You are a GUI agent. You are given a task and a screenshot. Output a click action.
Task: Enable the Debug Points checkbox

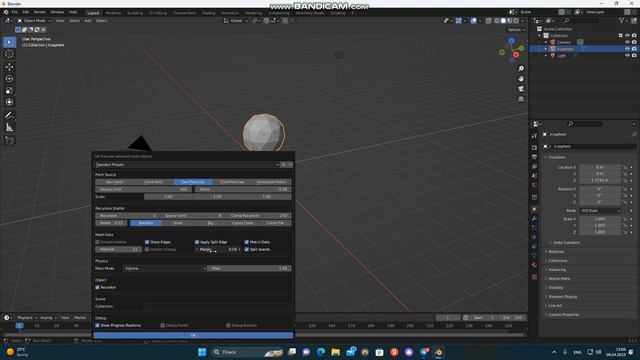click(162, 325)
